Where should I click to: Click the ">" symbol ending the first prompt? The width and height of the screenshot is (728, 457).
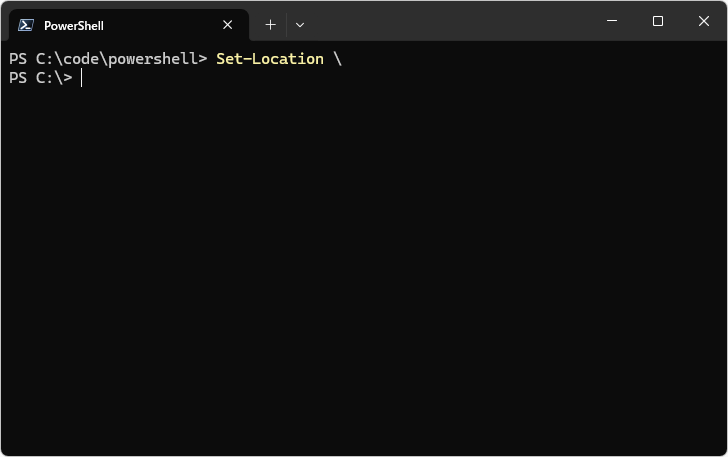pos(203,59)
